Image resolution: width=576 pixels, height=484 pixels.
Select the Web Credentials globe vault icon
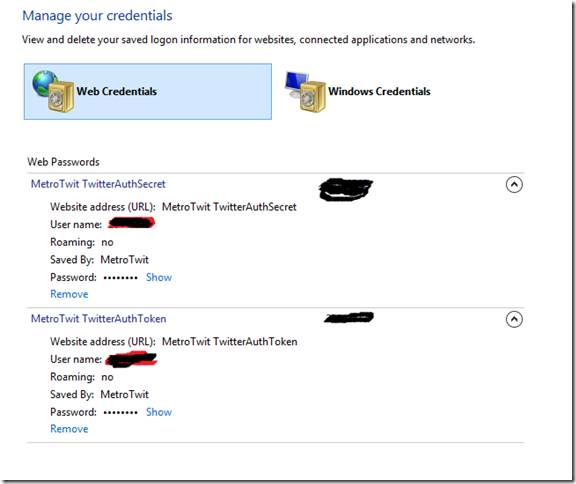[53, 91]
